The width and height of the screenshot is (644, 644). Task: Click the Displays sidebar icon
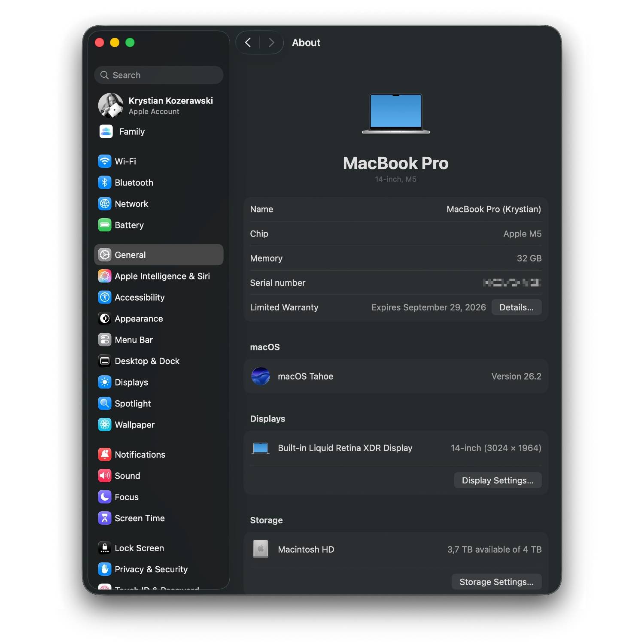tap(105, 382)
